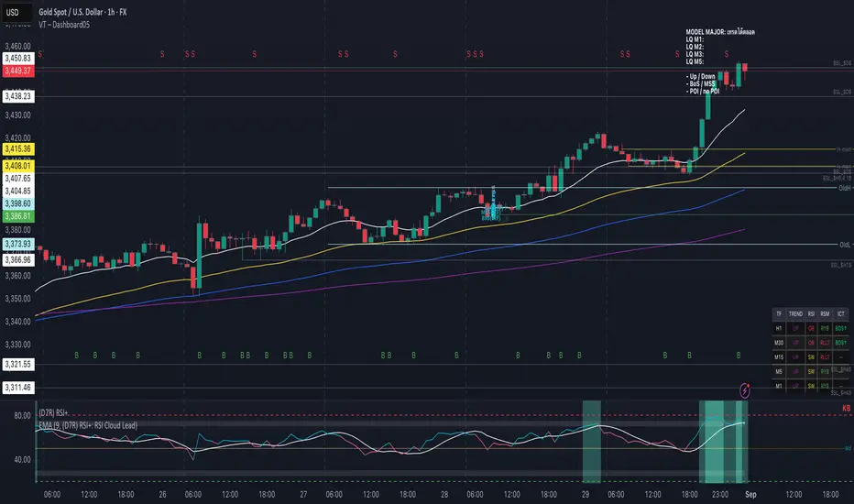Viewport: 854px width, 504px height.
Task: Click the purple lightning flash icon
Action: [x=745, y=390]
